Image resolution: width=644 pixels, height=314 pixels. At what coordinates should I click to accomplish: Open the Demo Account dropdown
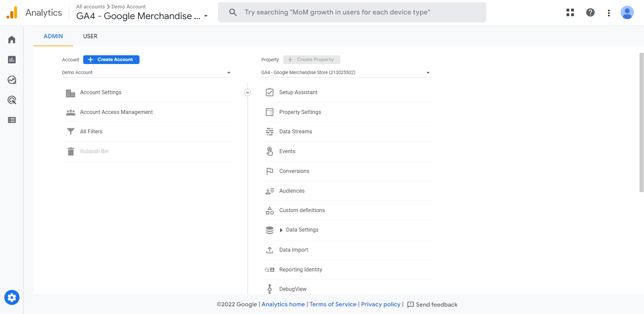click(x=147, y=73)
